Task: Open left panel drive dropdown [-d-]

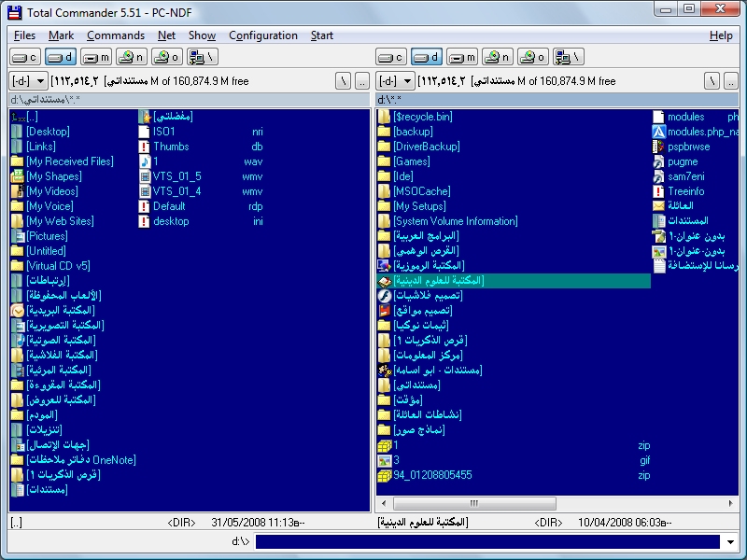Action: point(28,81)
